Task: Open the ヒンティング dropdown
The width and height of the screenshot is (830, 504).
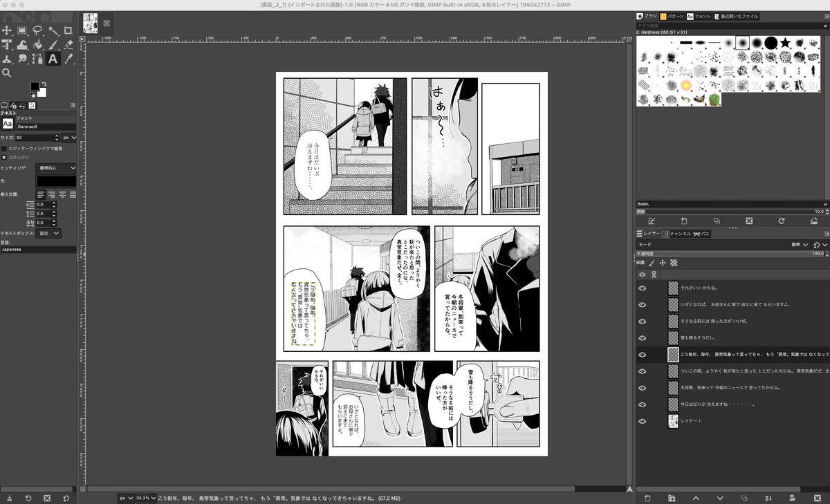Action: [x=56, y=168]
